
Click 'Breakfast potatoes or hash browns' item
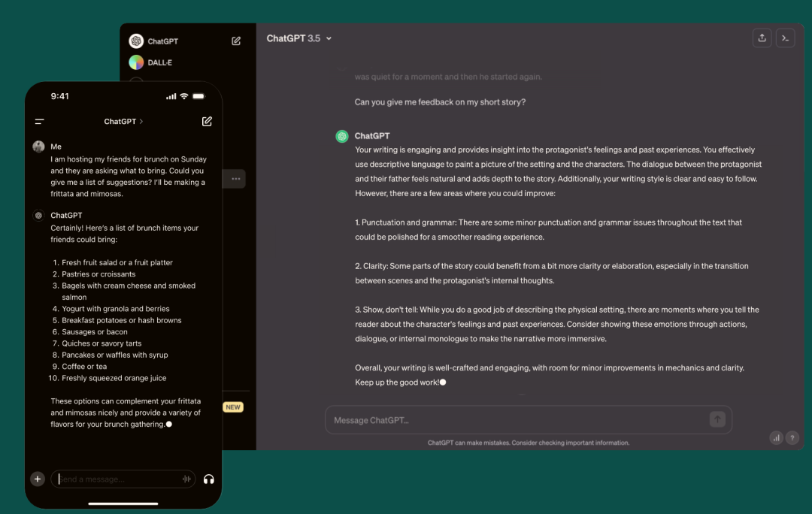122,320
